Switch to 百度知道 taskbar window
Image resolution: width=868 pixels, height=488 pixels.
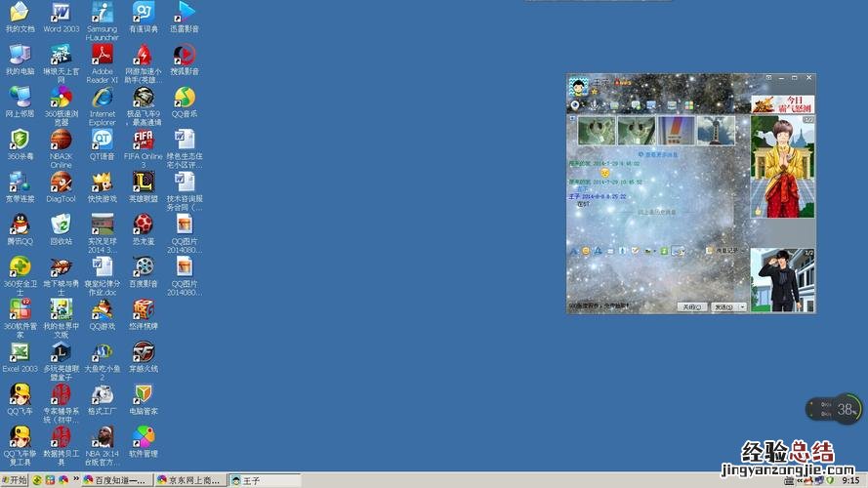(x=114, y=480)
